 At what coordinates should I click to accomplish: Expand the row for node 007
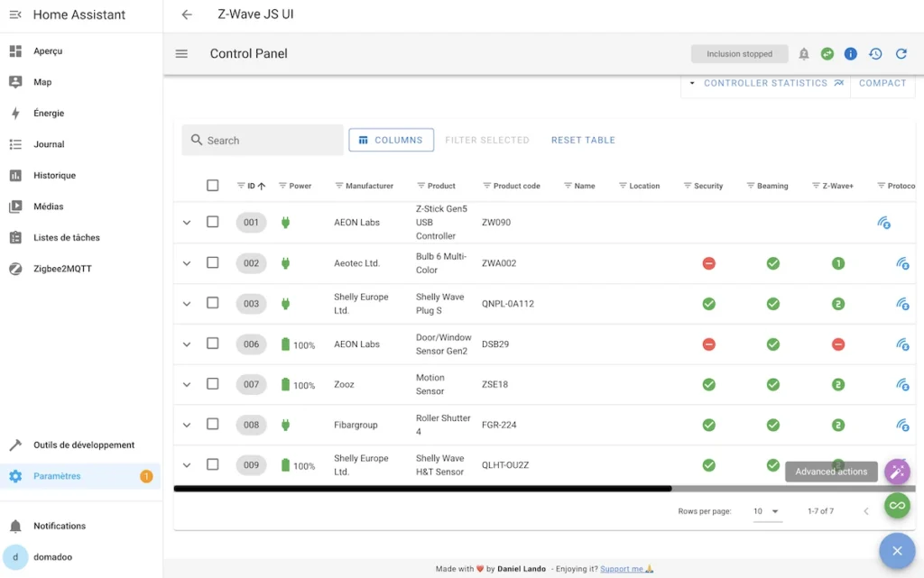(187, 384)
